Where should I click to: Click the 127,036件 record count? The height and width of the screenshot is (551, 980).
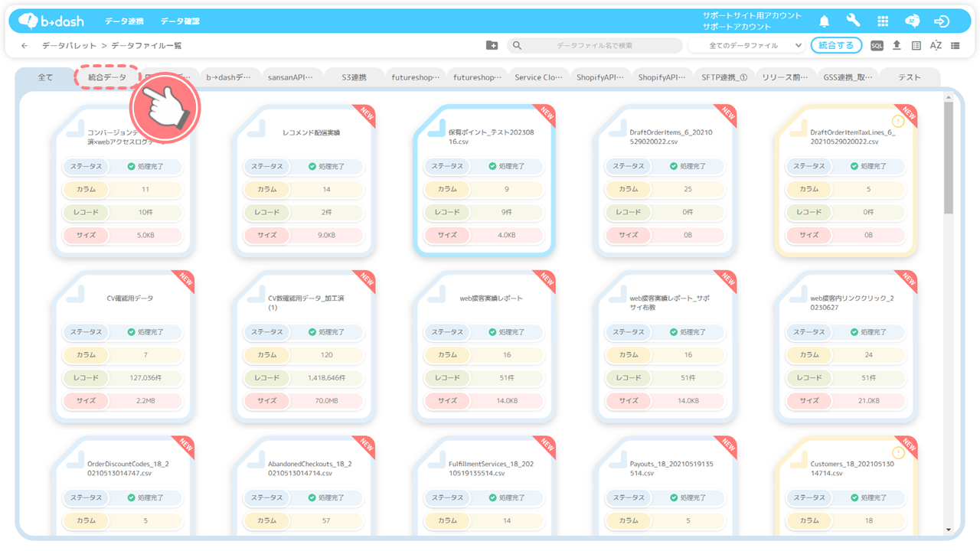pos(145,378)
